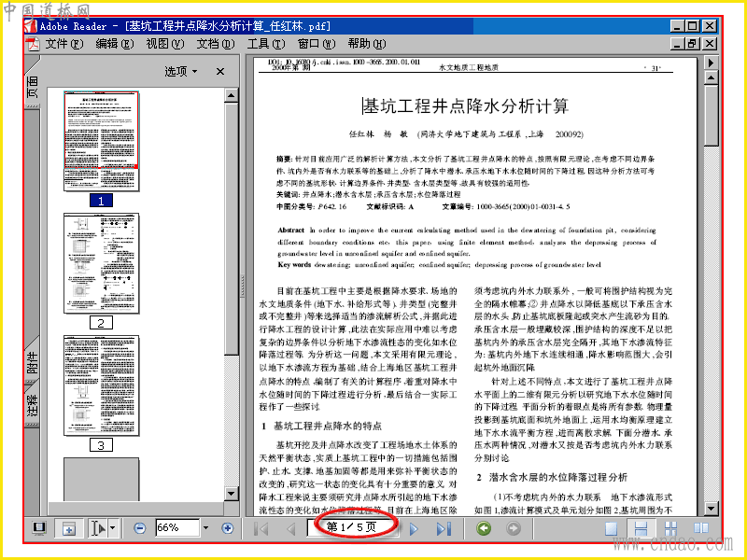The width and height of the screenshot is (747, 560).
Task: Open the selection tool dropdown arrow
Action: click(x=112, y=528)
